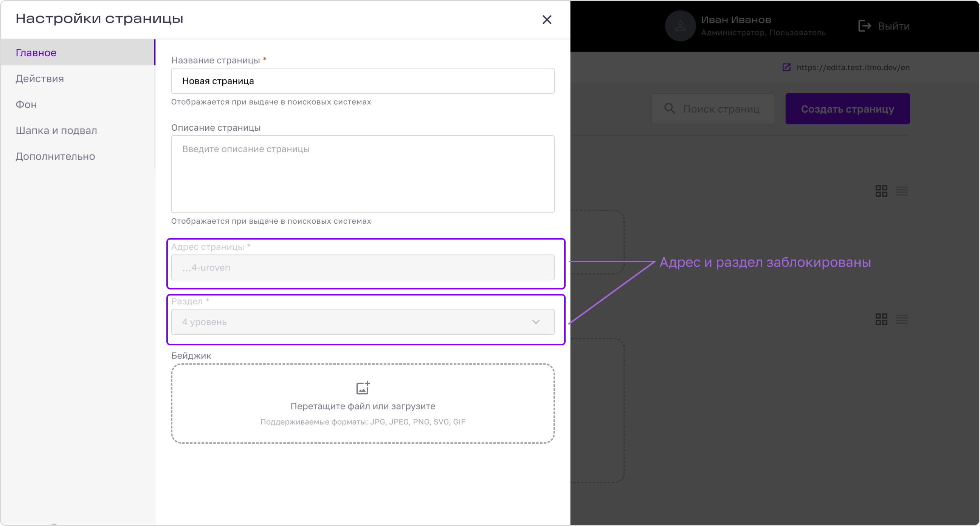Viewport: 980px width, 526px height.
Task: Go to the Дополнительно tab
Action: [78, 156]
